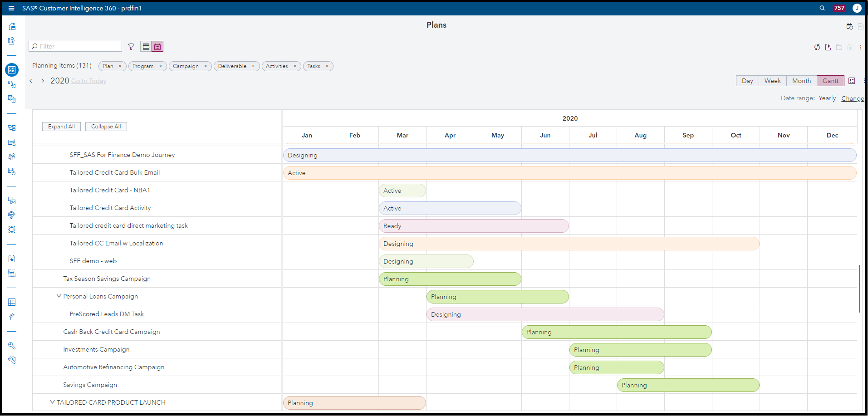Open the more options kebab menu
This screenshot has height=416, width=868.
(861, 47)
